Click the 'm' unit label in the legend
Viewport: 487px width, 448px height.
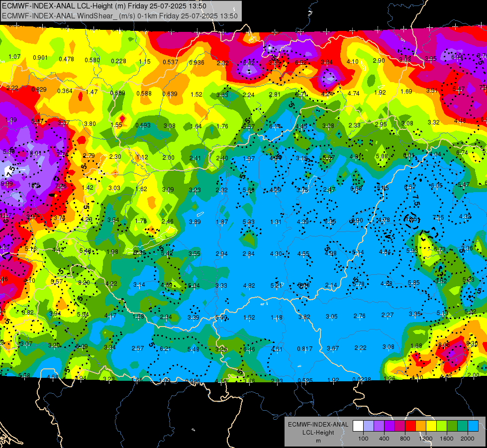point(318,441)
